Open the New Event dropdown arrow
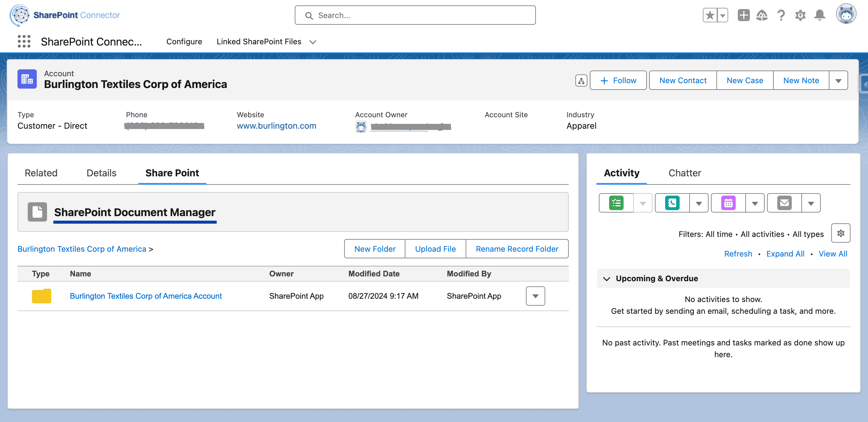The image size is (868, 422). click(x=755, y=203)
